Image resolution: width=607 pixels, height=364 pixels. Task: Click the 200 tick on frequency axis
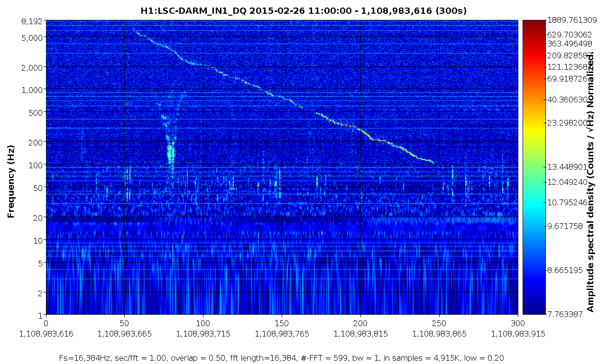click(x=37, y=142)
